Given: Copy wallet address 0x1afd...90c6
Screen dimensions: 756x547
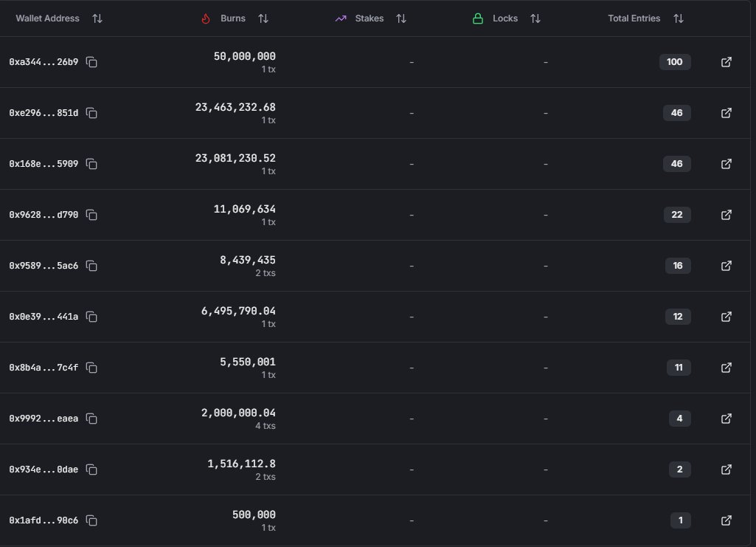Looking at the screenshot, I should point(91,520).
